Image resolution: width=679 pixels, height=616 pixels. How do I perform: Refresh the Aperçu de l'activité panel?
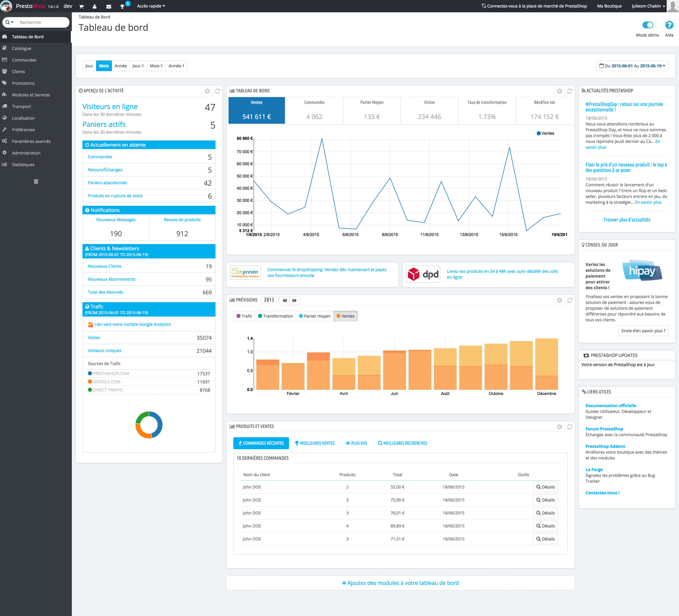[218, 91]
